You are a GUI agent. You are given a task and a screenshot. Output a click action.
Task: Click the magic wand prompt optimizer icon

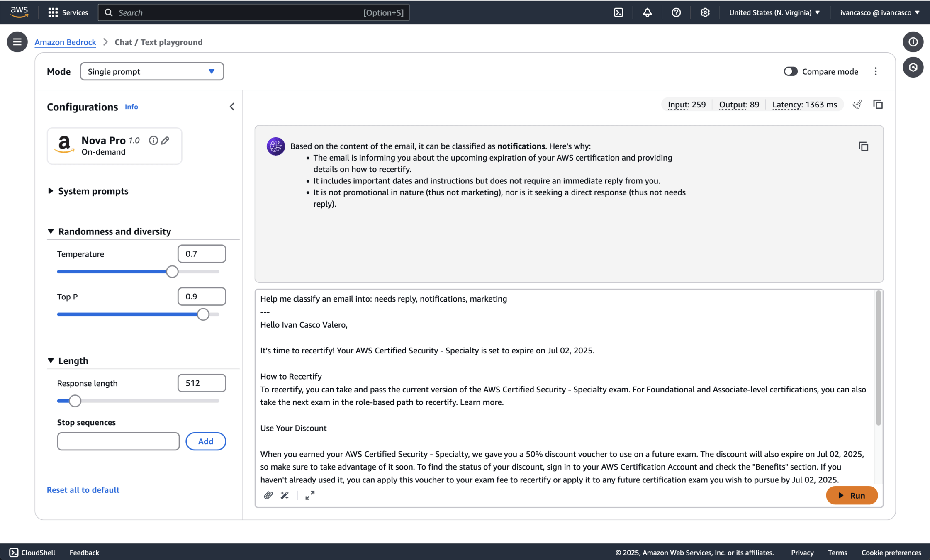(285, 495)
